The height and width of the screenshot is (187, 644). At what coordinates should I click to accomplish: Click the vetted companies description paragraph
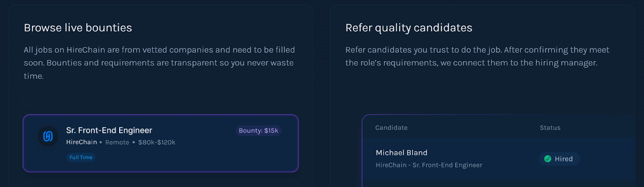(159, 63)
